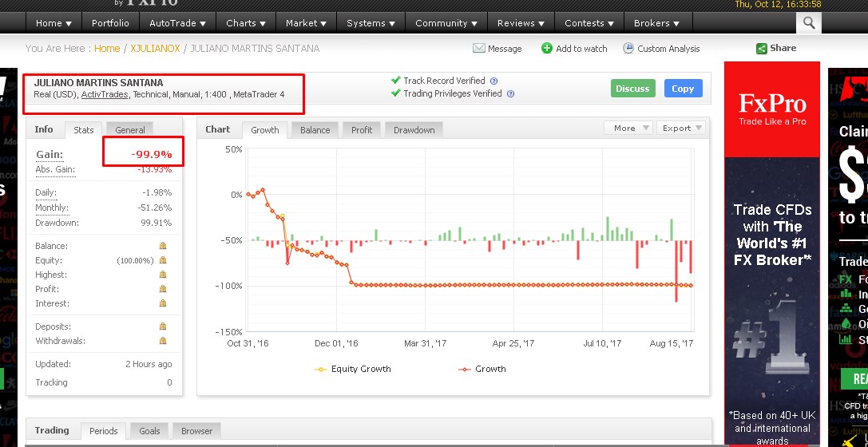
Task: Open the Charts dropdown menu
Action: pyautogui.click(x=246, y=23)
